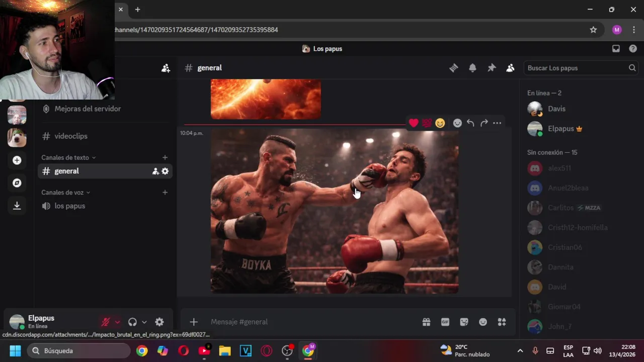644x362 pixels.
Task: Open the gift icon in message bar
Action: coord(426,322)
